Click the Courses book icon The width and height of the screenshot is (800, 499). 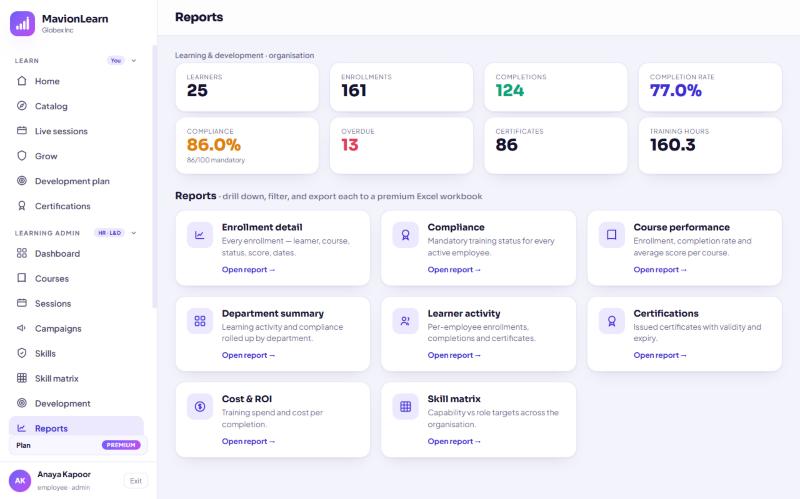[x=21, y=278]
